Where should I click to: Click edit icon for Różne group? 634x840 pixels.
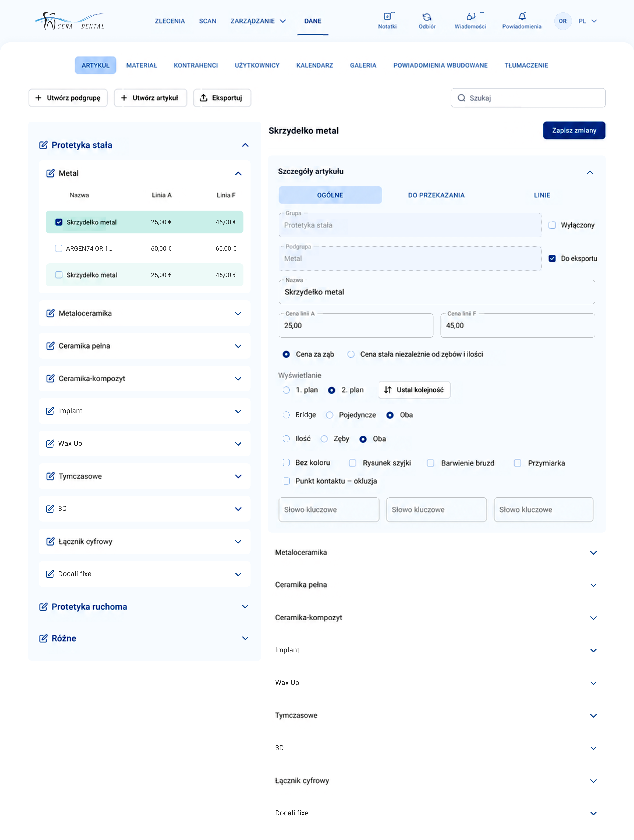coord(43,638)
